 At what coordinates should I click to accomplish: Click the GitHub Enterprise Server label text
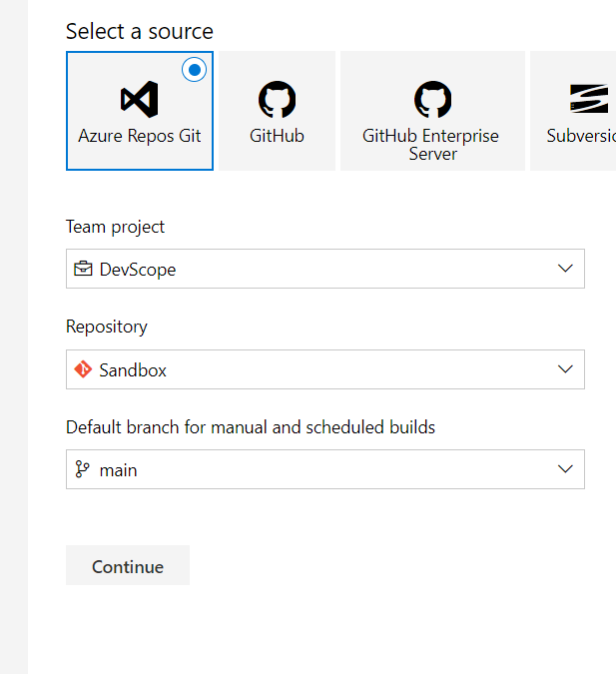pyautogui.click(x=430, y=145)
